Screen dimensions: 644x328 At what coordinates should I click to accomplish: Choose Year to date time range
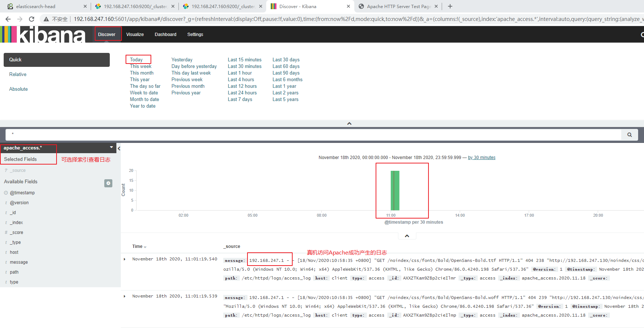coord(143,106)
